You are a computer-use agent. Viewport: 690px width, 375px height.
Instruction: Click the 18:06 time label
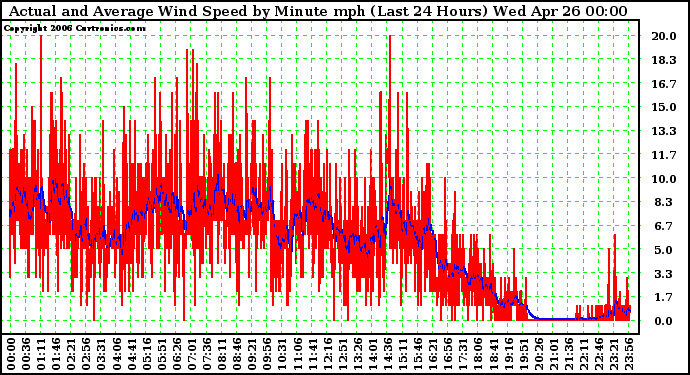click(477, 354)
